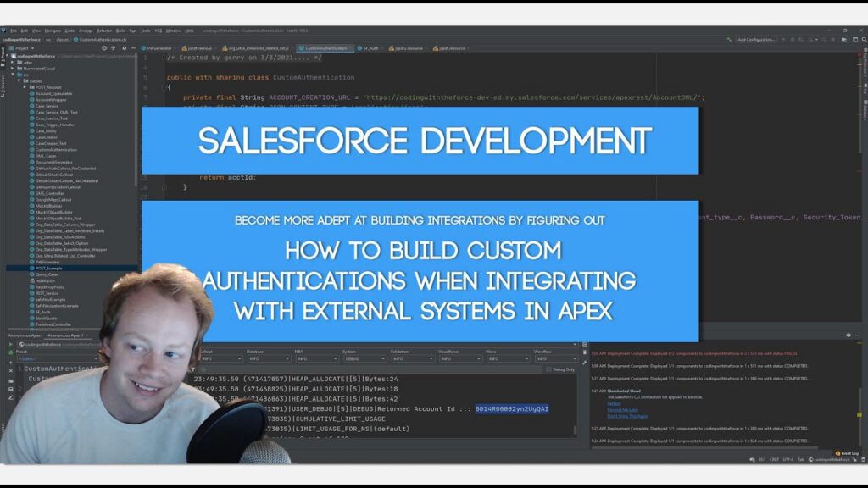Click the locate-in-project target icon

tap(104, 48)
